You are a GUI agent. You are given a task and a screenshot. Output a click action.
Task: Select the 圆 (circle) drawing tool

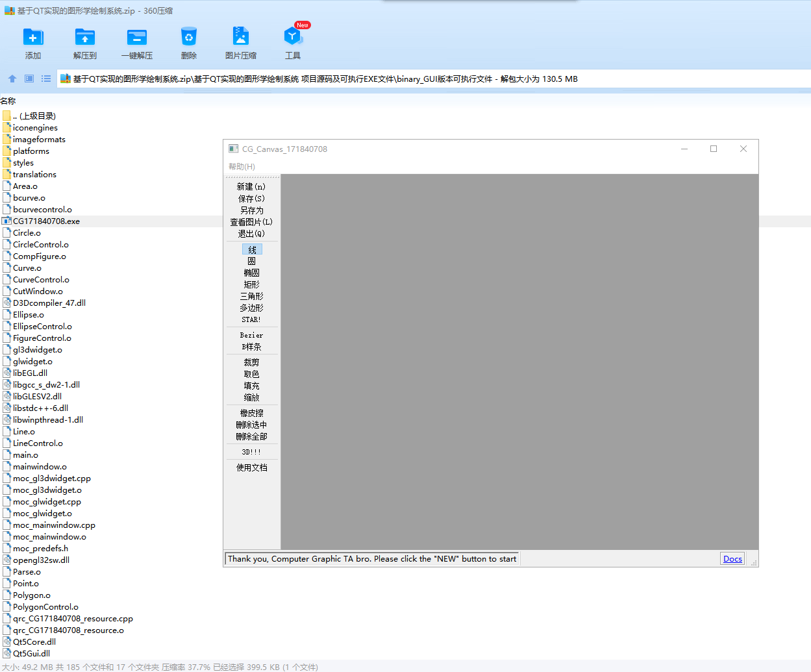[251, 261]
